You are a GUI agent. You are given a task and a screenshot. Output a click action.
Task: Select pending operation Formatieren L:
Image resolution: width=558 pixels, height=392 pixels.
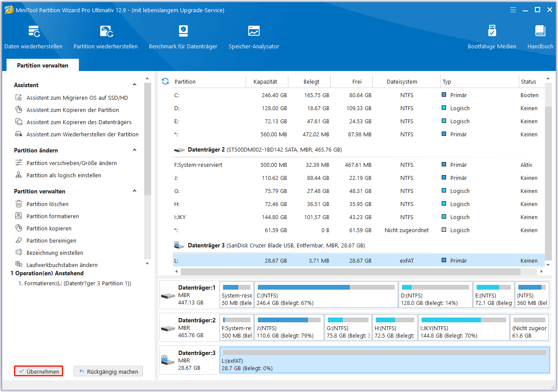(74, 284)
